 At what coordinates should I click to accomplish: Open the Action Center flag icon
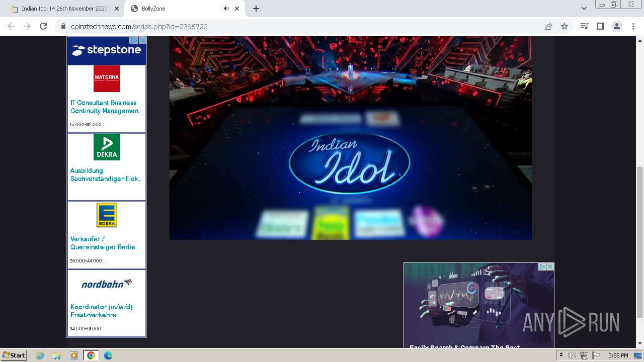point(596,355)
